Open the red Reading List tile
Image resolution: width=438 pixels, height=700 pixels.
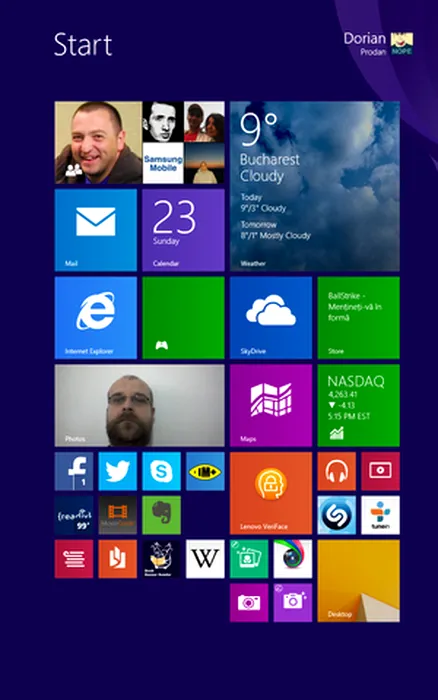pyautogui.click(x=74, y=559)
